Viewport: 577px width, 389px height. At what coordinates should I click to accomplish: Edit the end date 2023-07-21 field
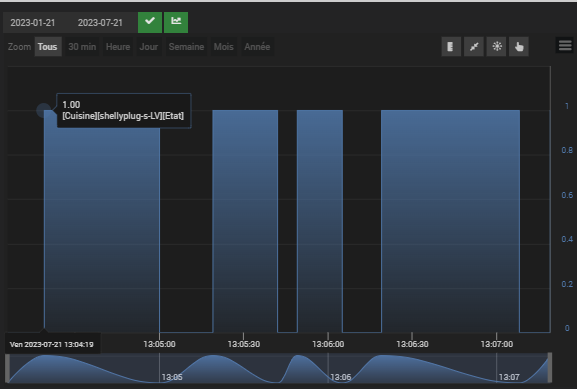[x=100, y=23]
